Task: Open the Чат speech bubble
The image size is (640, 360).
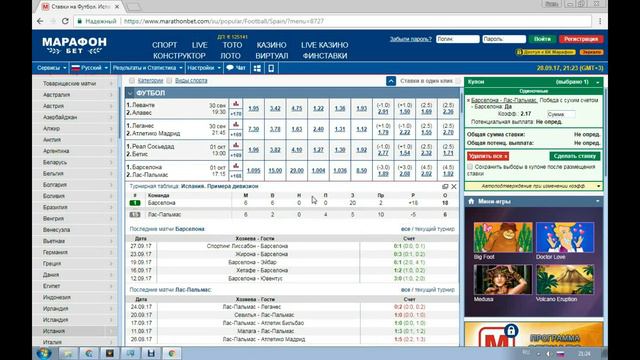Action: (236, 68)
